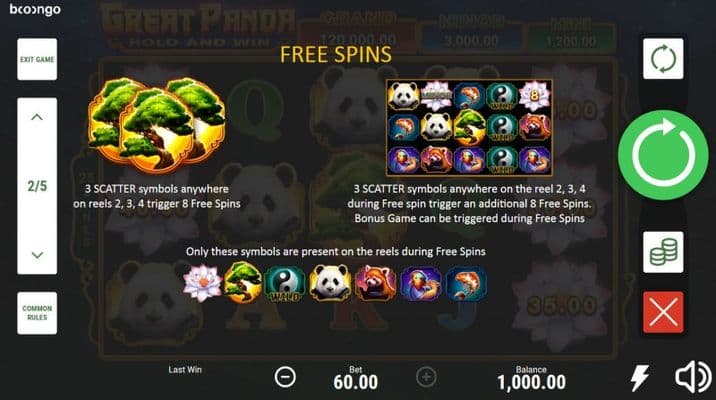Toggle turbo mode lightning bolt
716x400 pixels.
point(639,378)
